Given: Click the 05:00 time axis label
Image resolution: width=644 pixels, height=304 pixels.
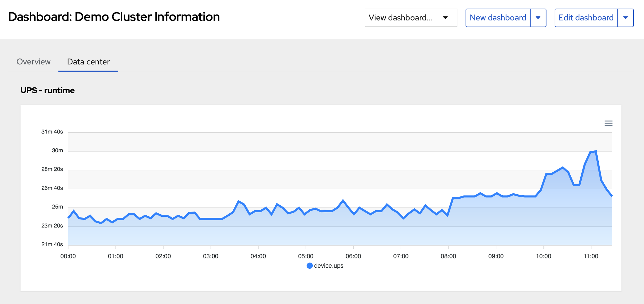Looking at the screenshot, I should [x=306, y=256].
